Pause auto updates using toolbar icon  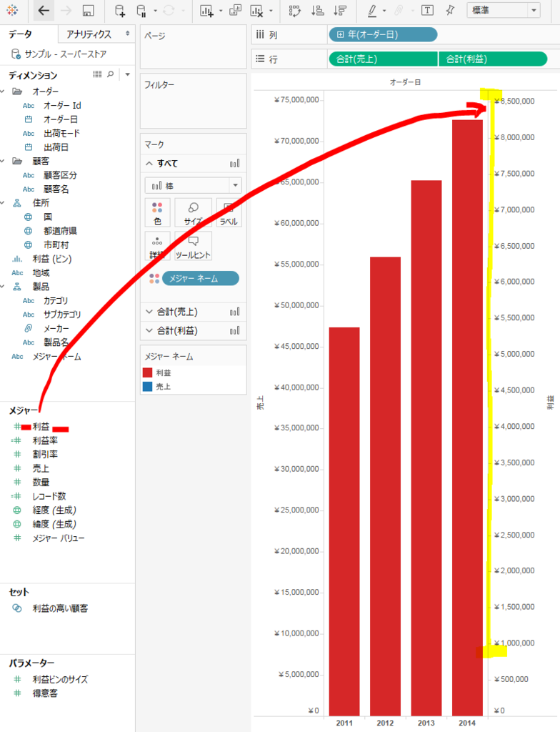[x=141, y=10]
